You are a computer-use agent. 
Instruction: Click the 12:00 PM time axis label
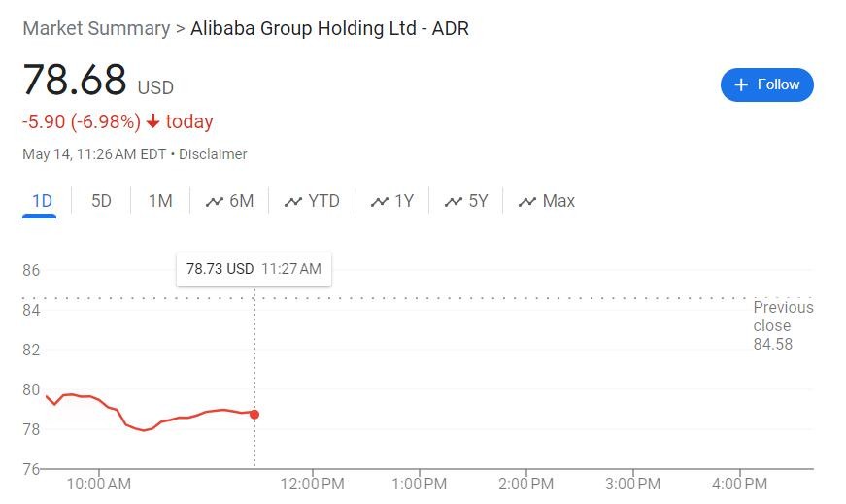point(313,484)
